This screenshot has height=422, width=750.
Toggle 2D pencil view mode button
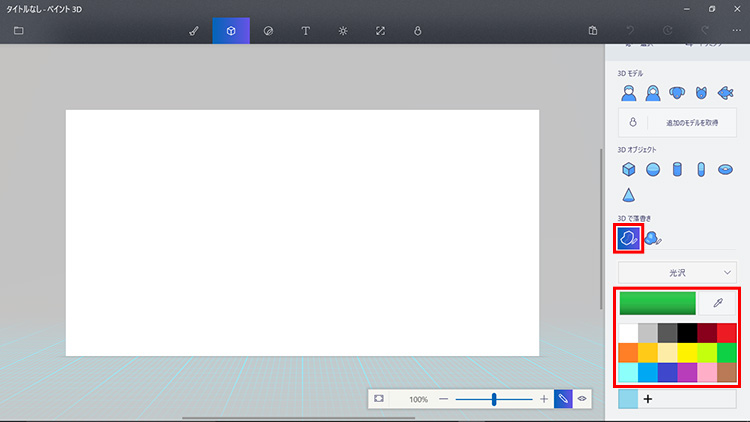pos(563,398)
